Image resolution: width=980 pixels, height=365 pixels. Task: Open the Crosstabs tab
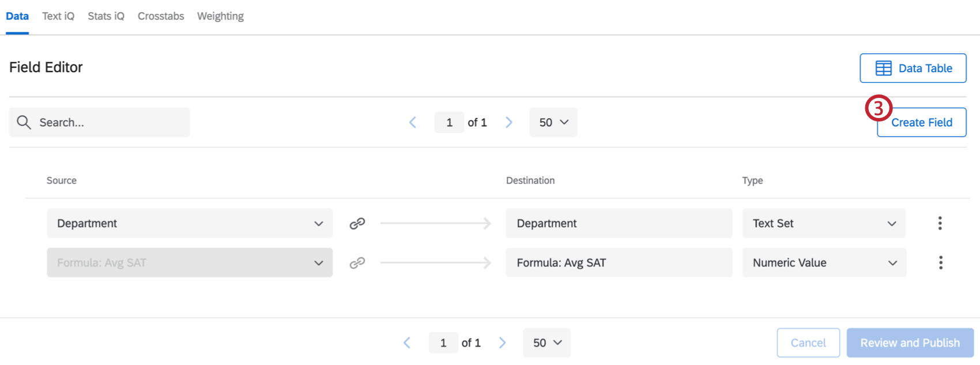pyautogui.click(x=161, y=16)
